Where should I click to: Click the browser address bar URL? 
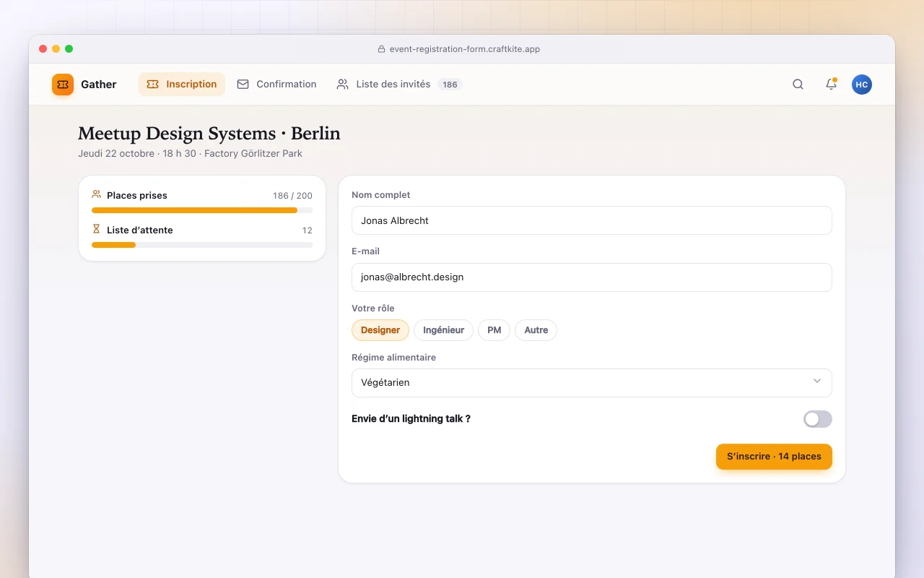tap(465, 49)
